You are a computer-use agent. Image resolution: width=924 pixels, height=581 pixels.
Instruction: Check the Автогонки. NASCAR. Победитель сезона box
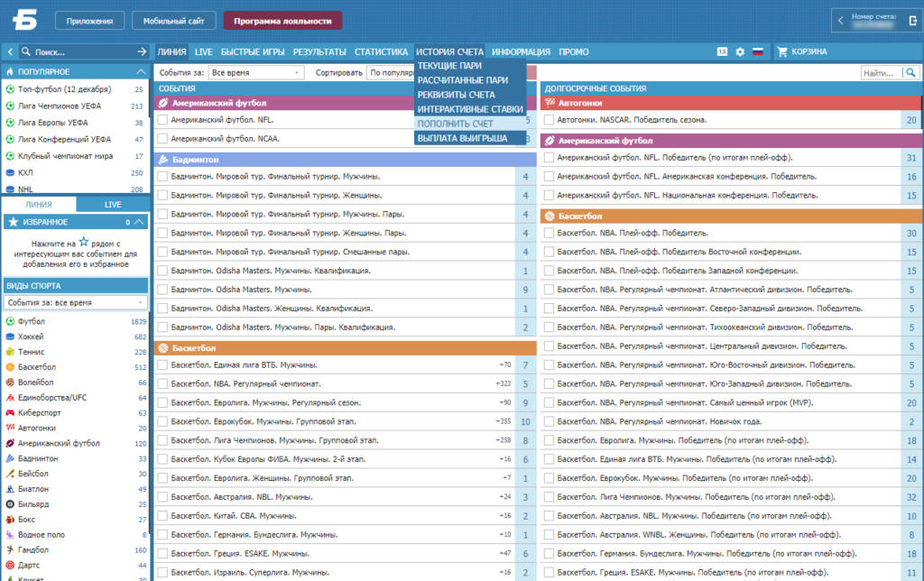(550, 120)
